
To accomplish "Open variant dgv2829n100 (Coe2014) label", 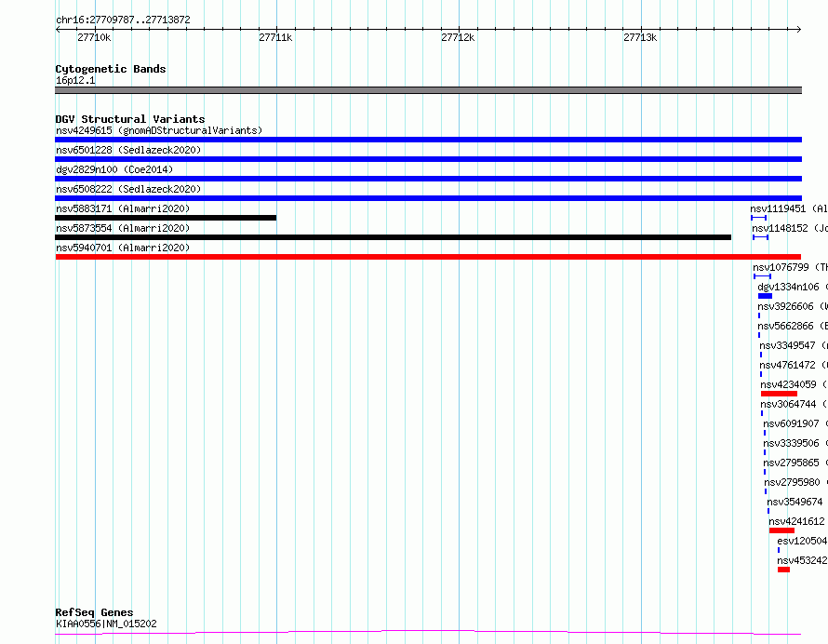I will 114,169.
